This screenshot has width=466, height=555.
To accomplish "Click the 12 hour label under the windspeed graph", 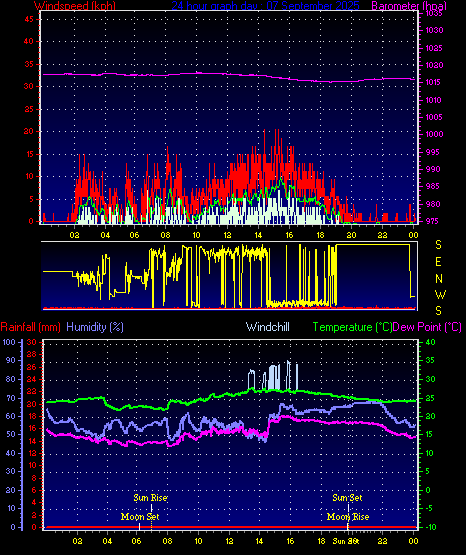I will [x=227, y=235].
